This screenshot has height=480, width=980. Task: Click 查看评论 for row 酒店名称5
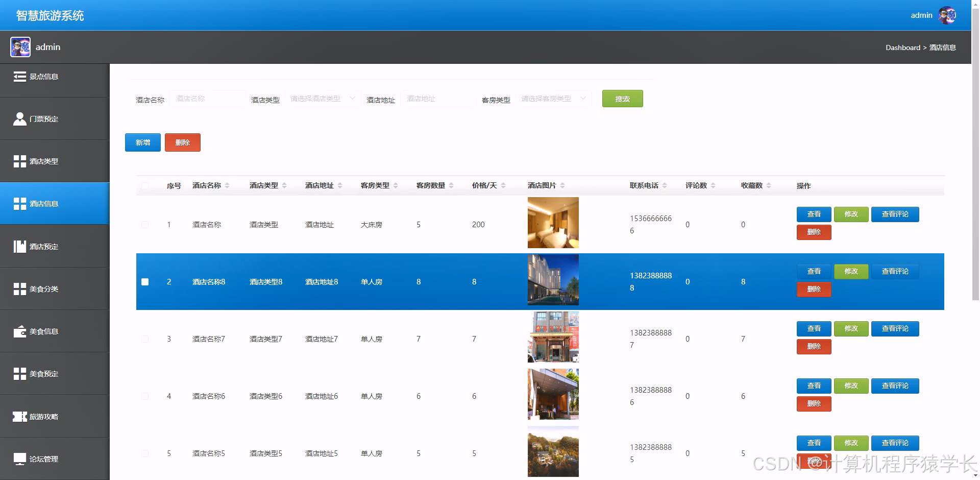coord(895,443)
